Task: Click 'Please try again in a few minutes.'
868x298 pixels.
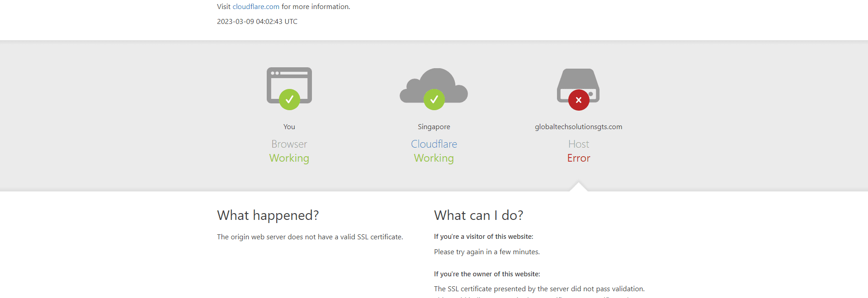Action: [x=487, y=252]
